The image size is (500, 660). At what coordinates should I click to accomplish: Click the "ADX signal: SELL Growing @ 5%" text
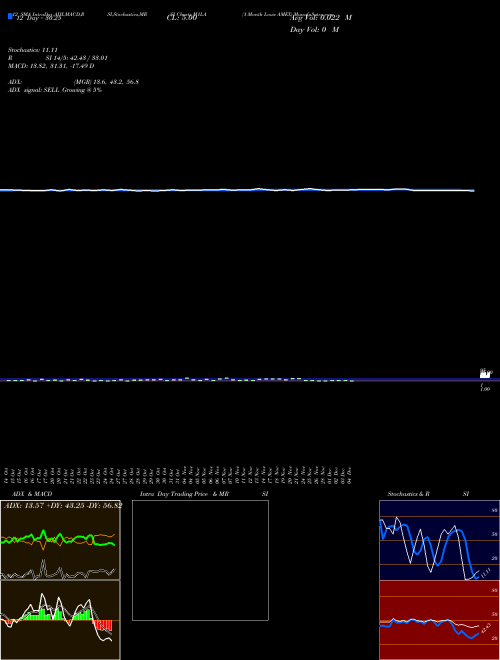pos(55,90)
